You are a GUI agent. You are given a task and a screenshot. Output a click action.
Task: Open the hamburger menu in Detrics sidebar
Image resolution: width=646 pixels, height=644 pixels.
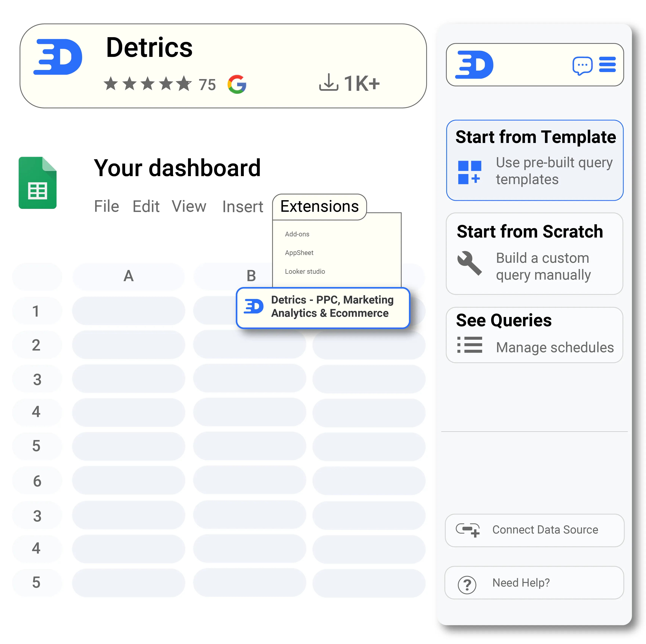(x=607, y=65)
